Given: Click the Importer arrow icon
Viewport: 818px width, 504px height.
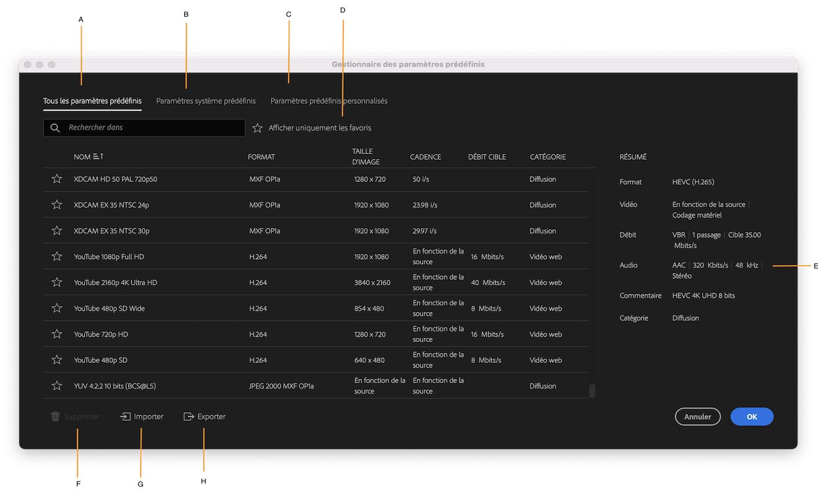Looking at the screenshot, I should 126,417.
